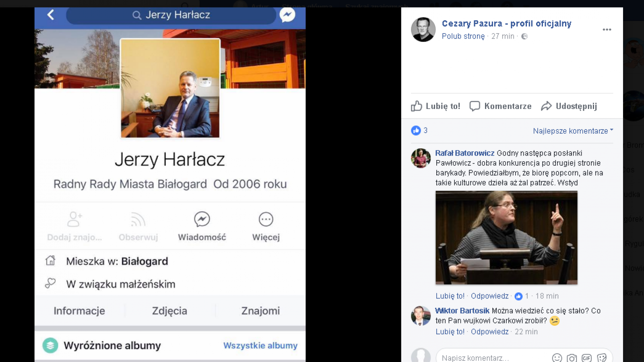Open Jerzy Harłacz profile picture
The image size is (644, 362).
coord(170,88)
